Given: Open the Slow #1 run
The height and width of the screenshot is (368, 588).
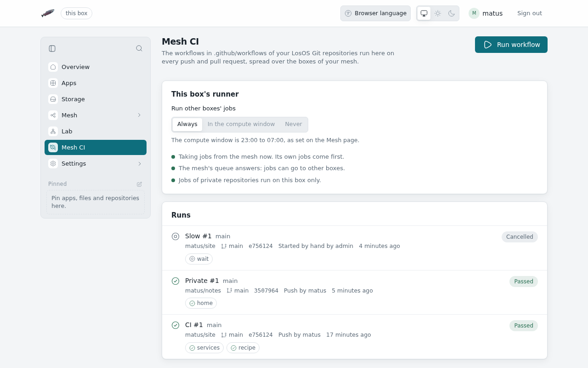Looking at the screenshot, I should click(x=198, y=236).
